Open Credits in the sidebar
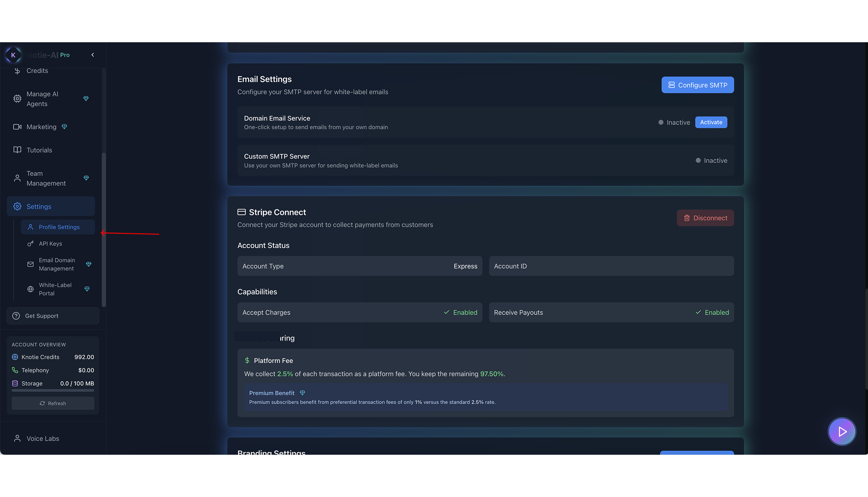 click(37, 71)
